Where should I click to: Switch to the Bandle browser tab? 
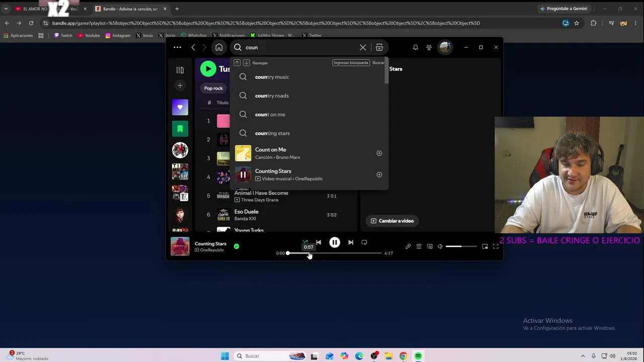(x=130, y=9)
